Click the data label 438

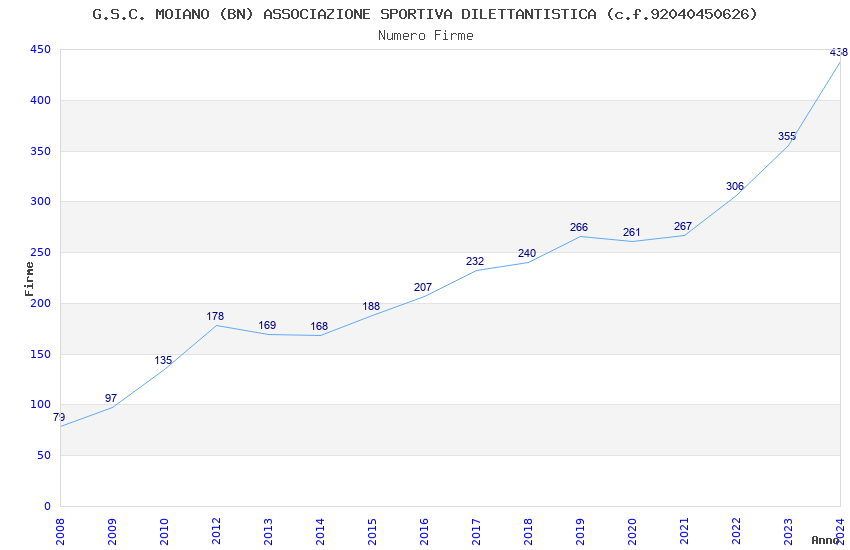(839, 52)
